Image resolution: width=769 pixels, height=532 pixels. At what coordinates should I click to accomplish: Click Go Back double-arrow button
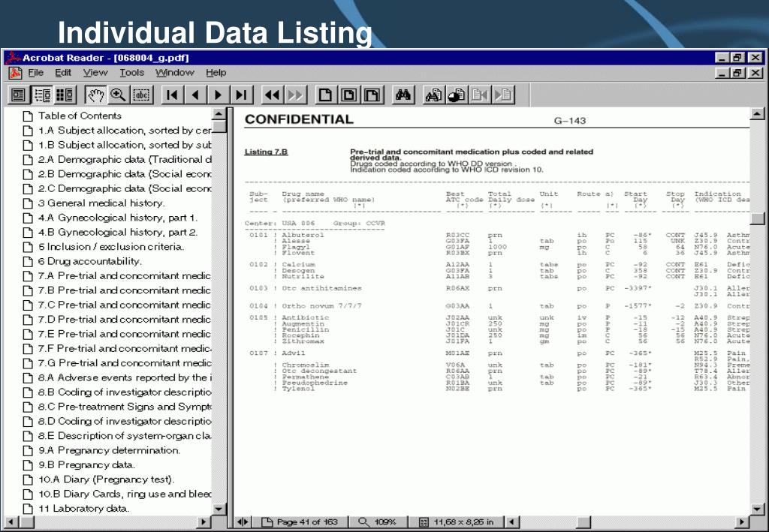coord(272,95)
